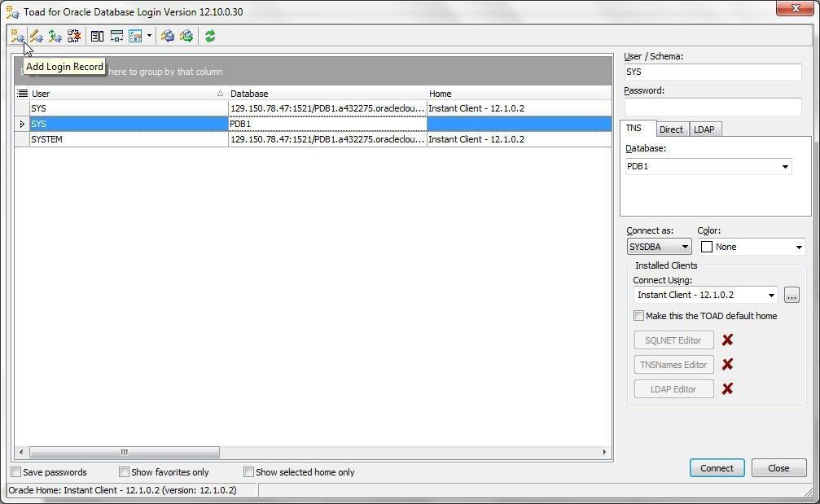Click the two-pane column layout toolbar icon
Image resolution: width=820 pixels, height=504 pixels.
click(x=97, y=36)
